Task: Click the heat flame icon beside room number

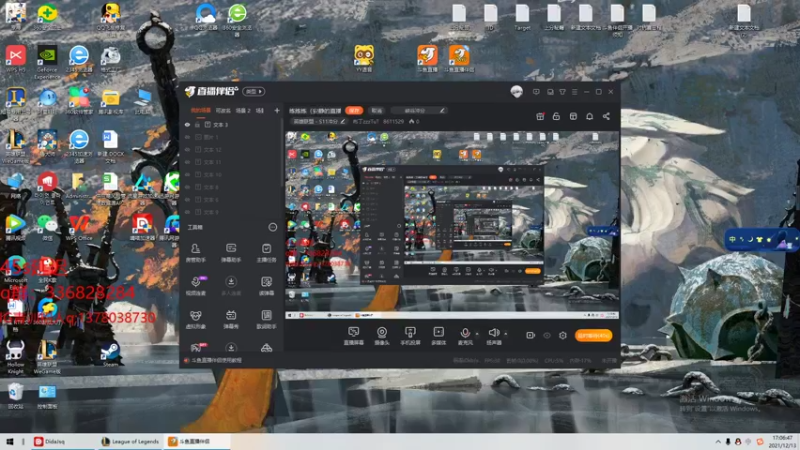Action: [x=412, y=121]
